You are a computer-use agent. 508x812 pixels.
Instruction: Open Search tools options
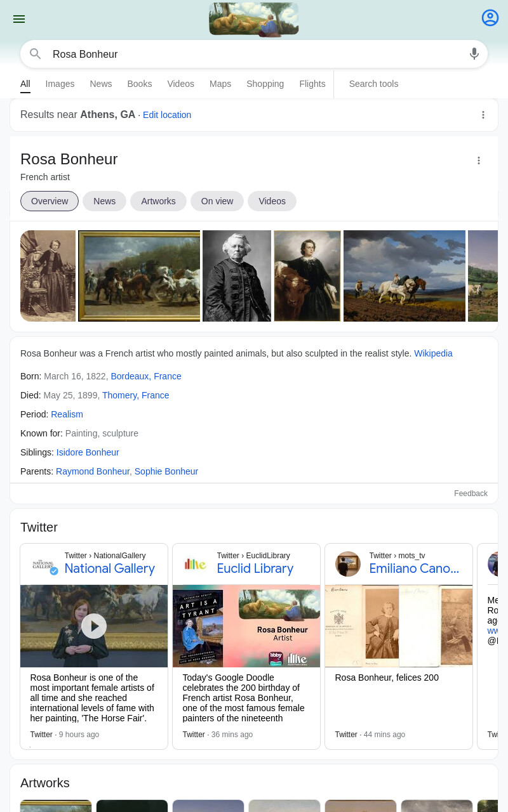[x=373, y=84]
